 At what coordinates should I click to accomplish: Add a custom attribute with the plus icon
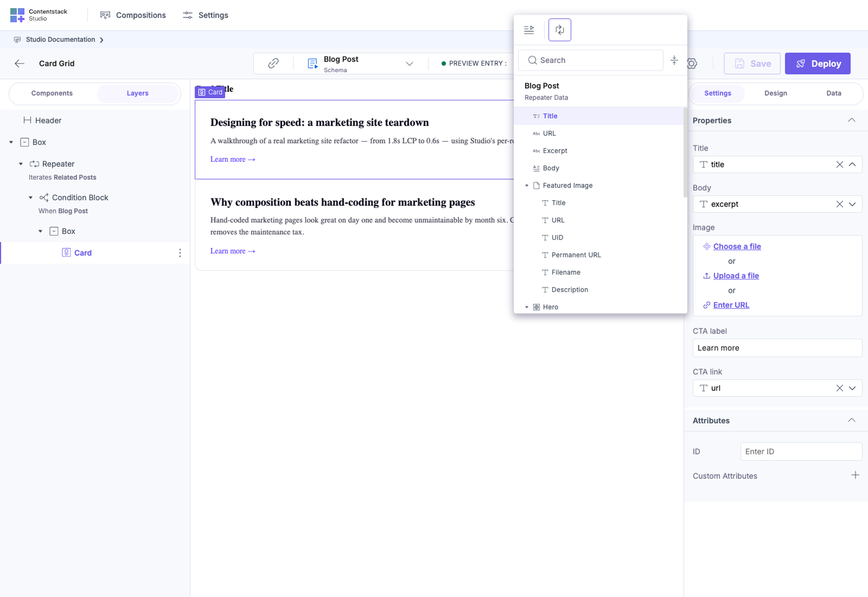point(855,475)
